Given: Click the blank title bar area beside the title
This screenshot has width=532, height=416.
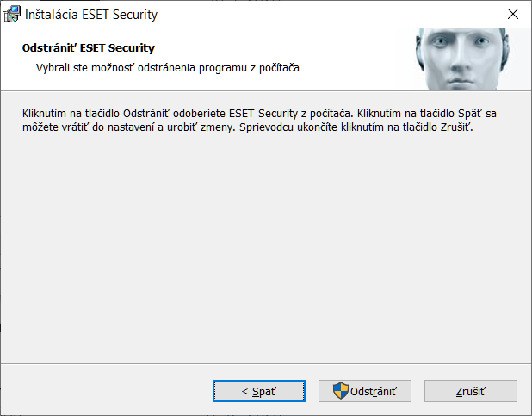Looking at the screenshot, I should 329,15.
